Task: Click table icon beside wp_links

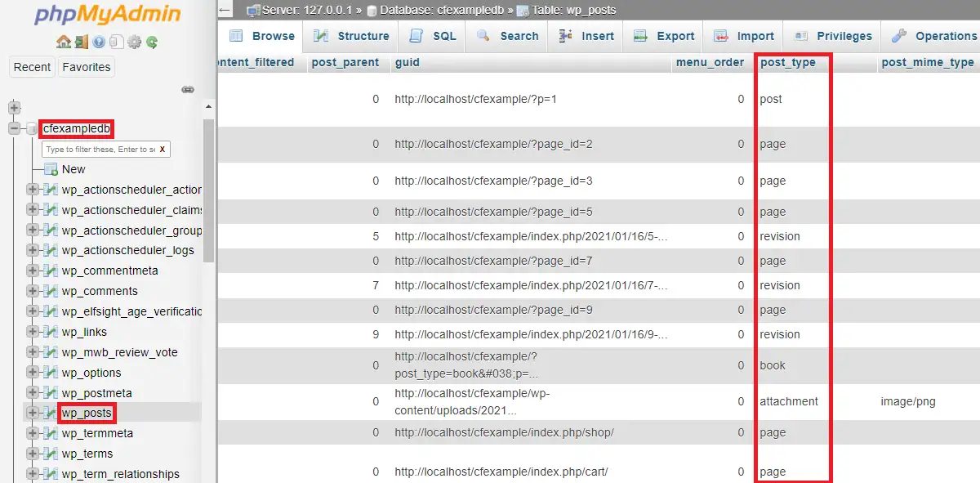Action: (51, 332)
